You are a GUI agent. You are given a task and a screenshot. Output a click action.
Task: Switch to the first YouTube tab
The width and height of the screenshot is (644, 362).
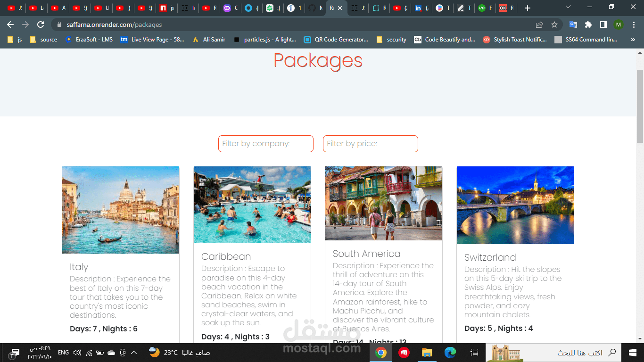click(x=14, y=8)
